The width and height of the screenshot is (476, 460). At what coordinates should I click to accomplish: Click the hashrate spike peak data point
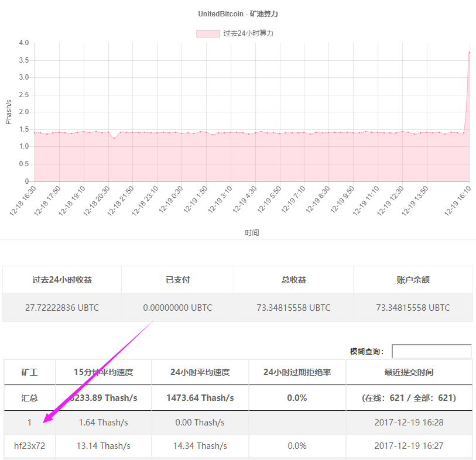click(470, 53)
